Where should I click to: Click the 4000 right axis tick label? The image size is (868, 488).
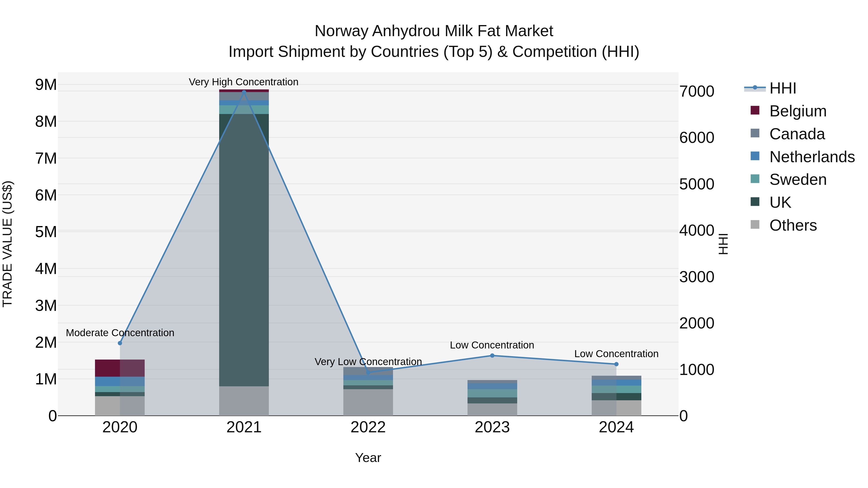[x=697, y=230]
